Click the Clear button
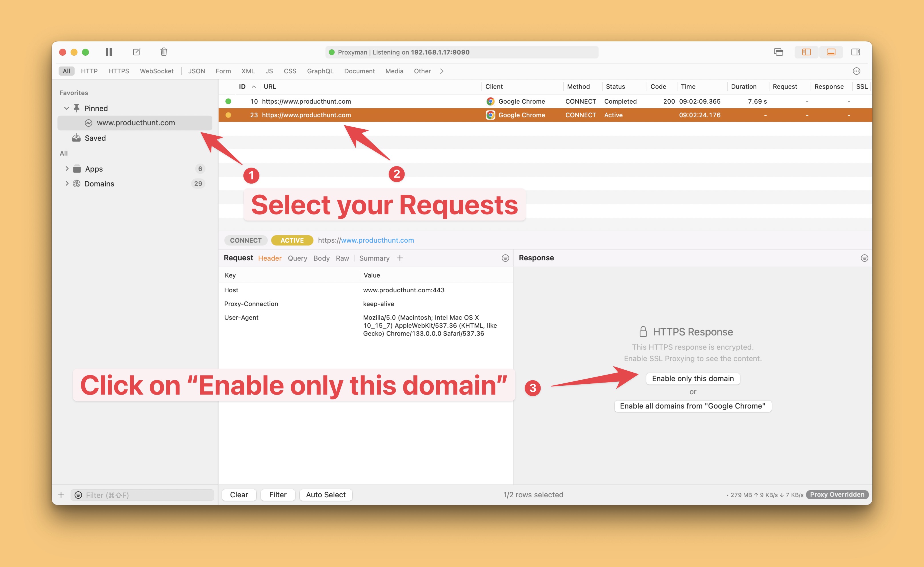Viewport: 924px width, 567px height. [x=239, y=494]
